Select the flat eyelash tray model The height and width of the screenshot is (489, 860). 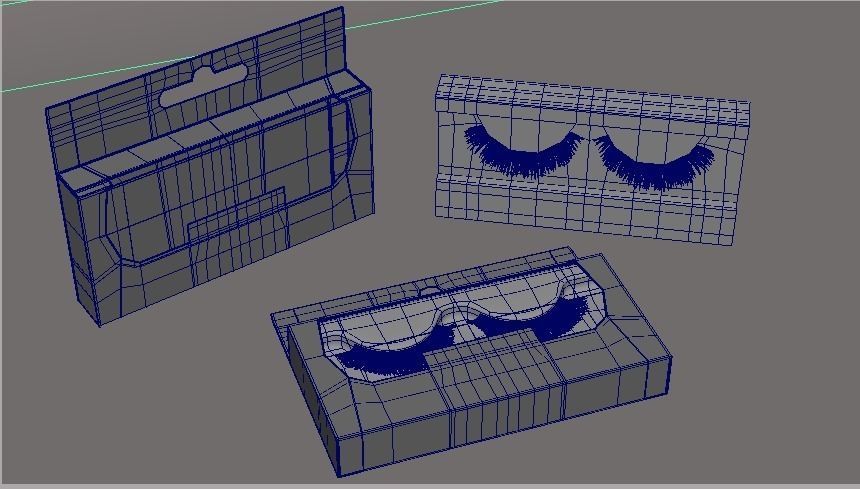pos(592,160)
